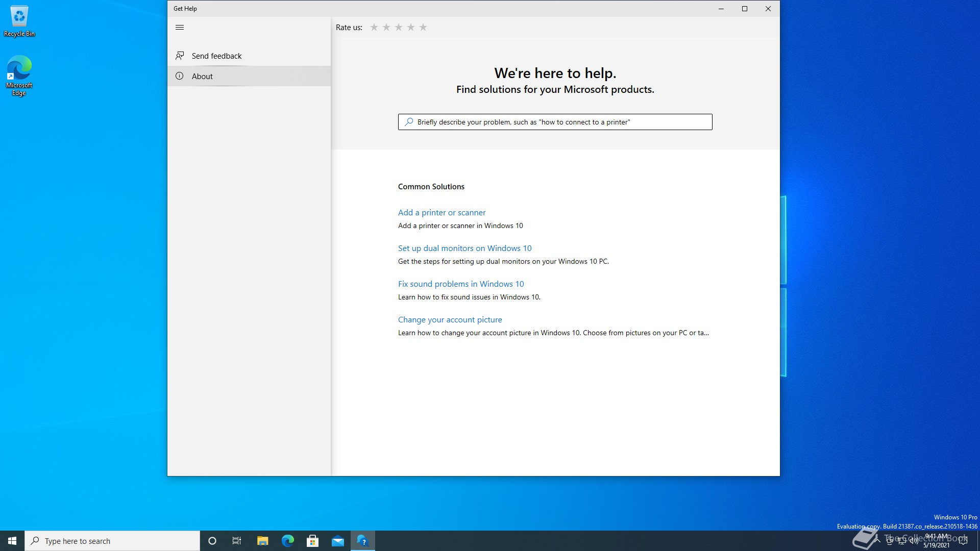Open Mail app from taskbar
The width and height of the screenshot is (980, 551).
[x=337, y=541]
